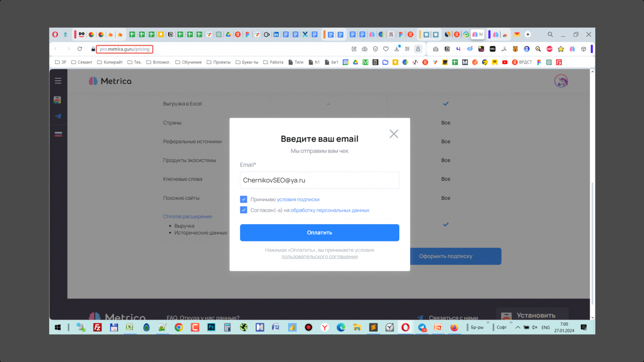Click the browser snapshot camera icon
This screenshot has height=362, width=644.
pos(364,49)
